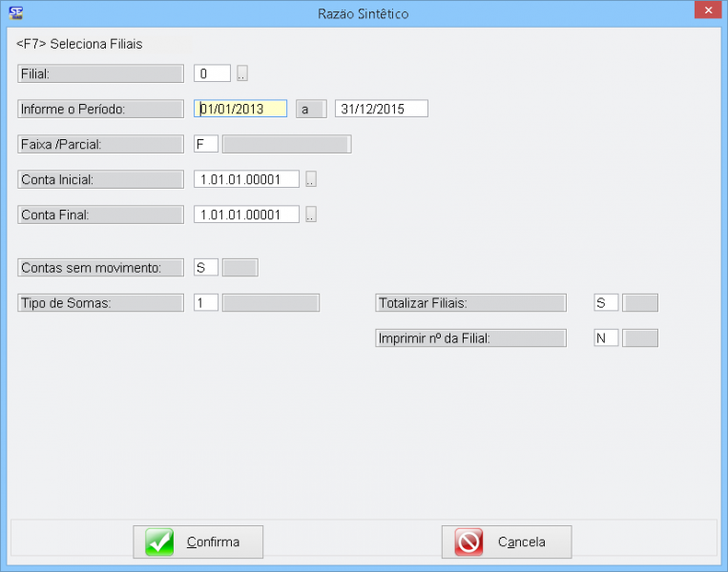Open the Filial lookup button
Viewport: 728px width, 572px height.
(242, 73)
